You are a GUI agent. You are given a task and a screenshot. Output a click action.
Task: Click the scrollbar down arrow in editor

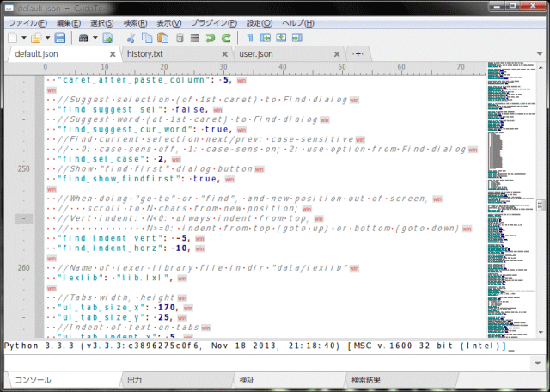click(541, 333)
